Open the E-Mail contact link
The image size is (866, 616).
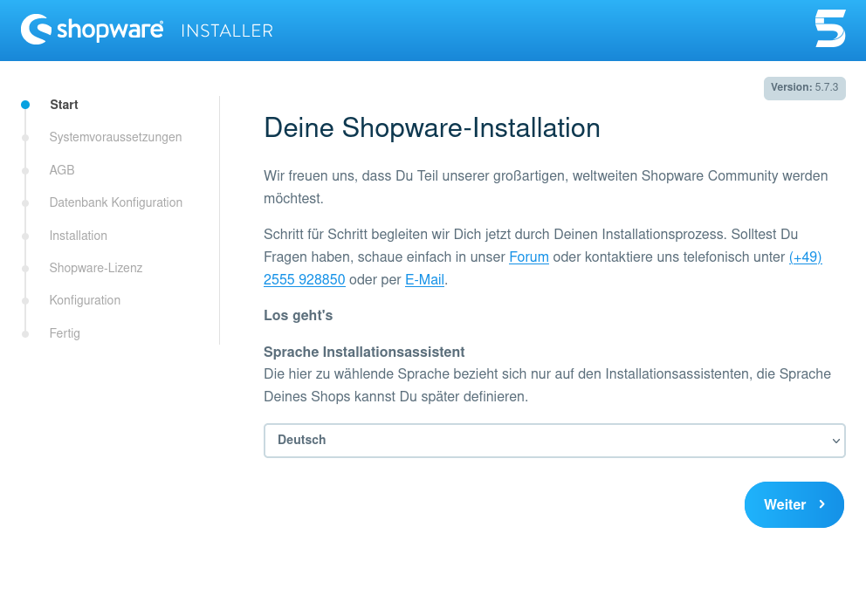(x=425, y=280)
